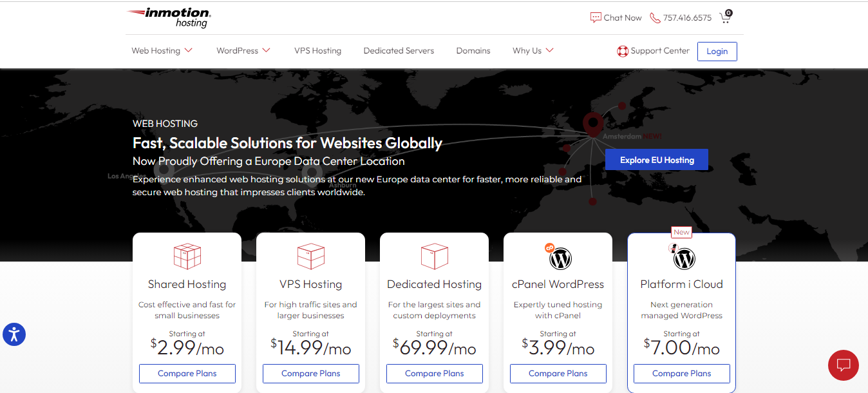Expand the Web Hosting dropdown menu
The image size is (868, 393).
point(162,51)
